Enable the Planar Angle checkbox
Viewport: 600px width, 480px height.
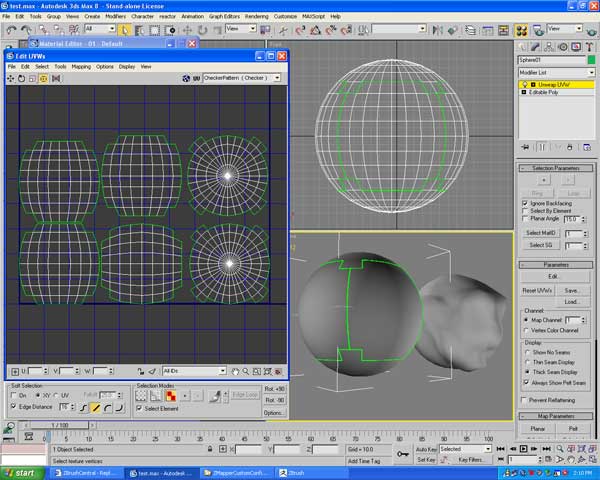click(525, 218)
